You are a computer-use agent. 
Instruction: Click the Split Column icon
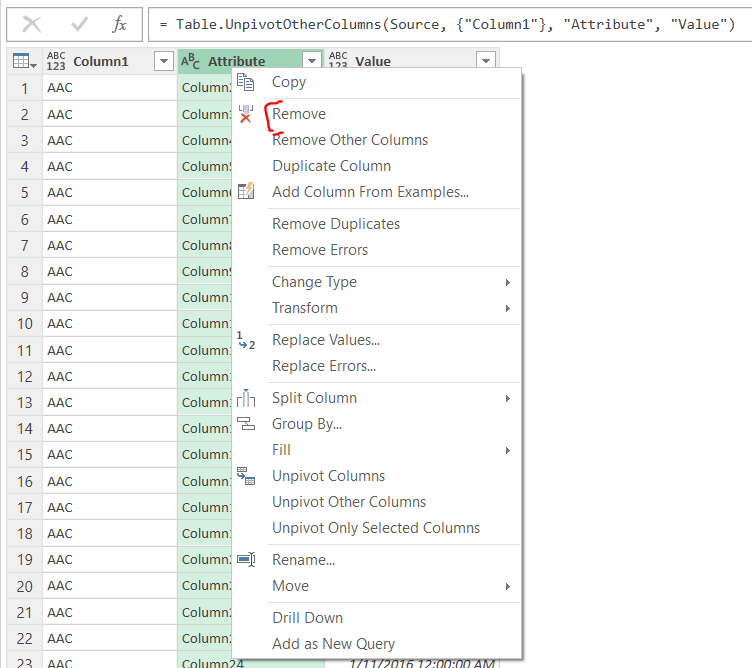coord(246,398)
